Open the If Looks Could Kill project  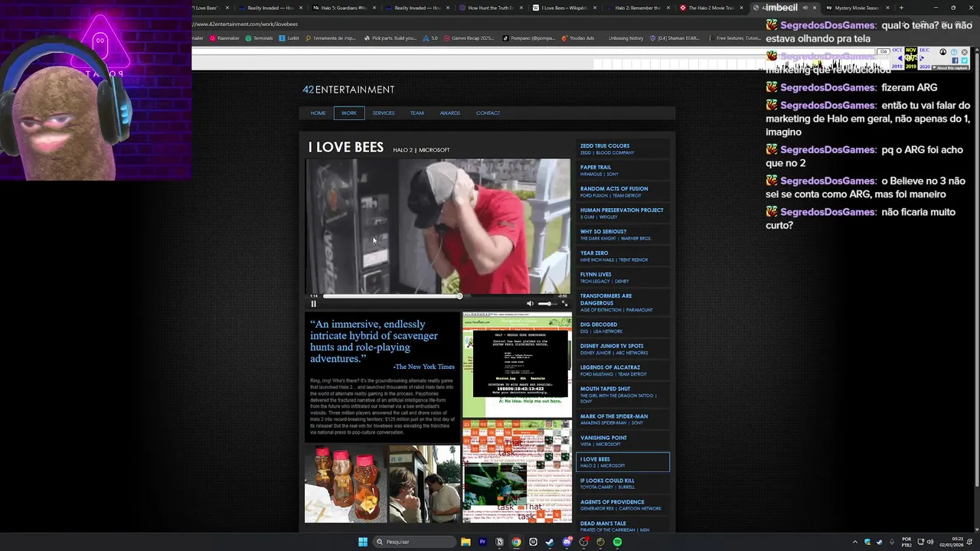click(x=622, y=484)
